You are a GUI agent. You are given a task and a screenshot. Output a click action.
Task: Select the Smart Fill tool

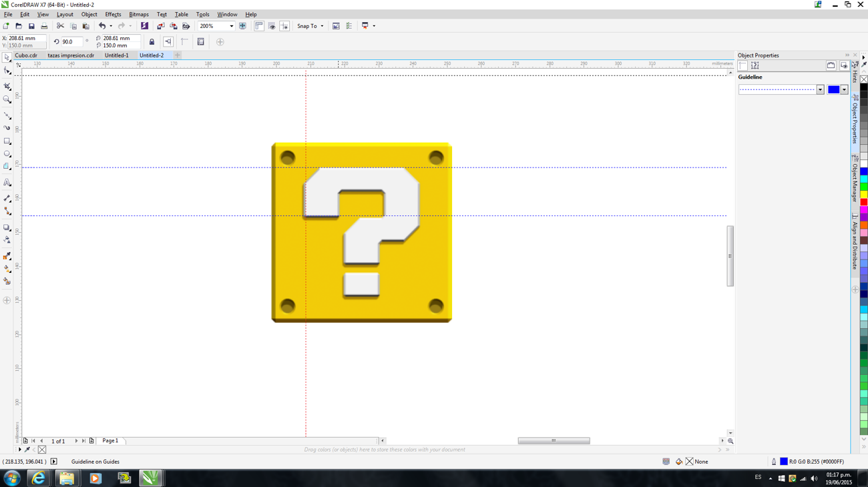click(x=7, y=282)
